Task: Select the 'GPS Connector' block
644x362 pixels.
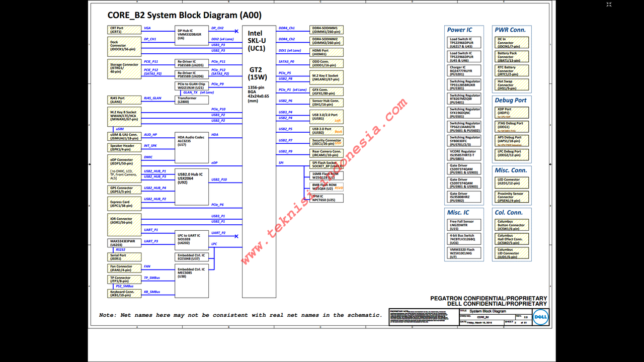Action: pyautogui.click(x=125, y=190)
